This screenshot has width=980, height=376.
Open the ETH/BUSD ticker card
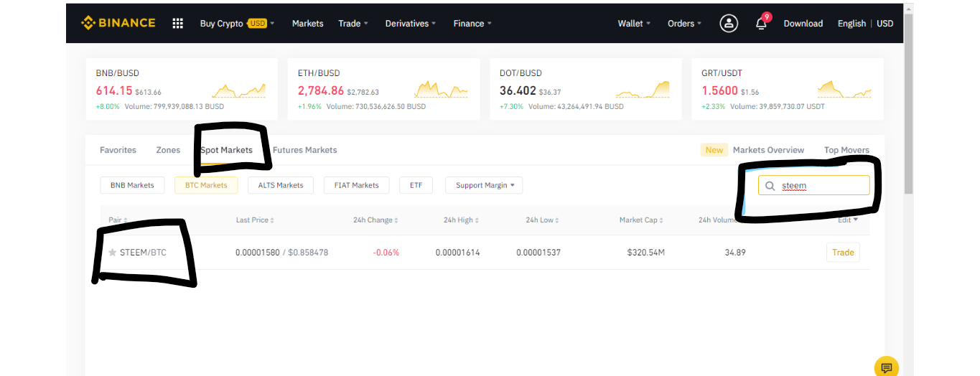383,89
